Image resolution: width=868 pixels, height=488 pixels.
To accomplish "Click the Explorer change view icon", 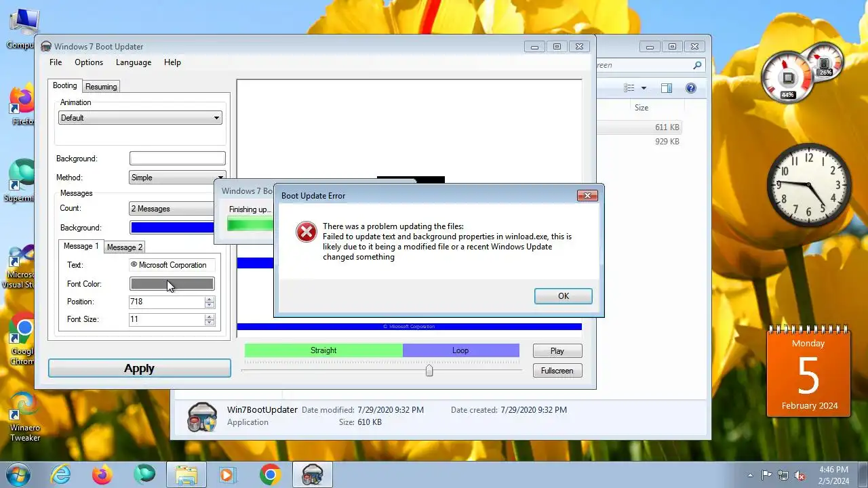I will pos(629,88).
